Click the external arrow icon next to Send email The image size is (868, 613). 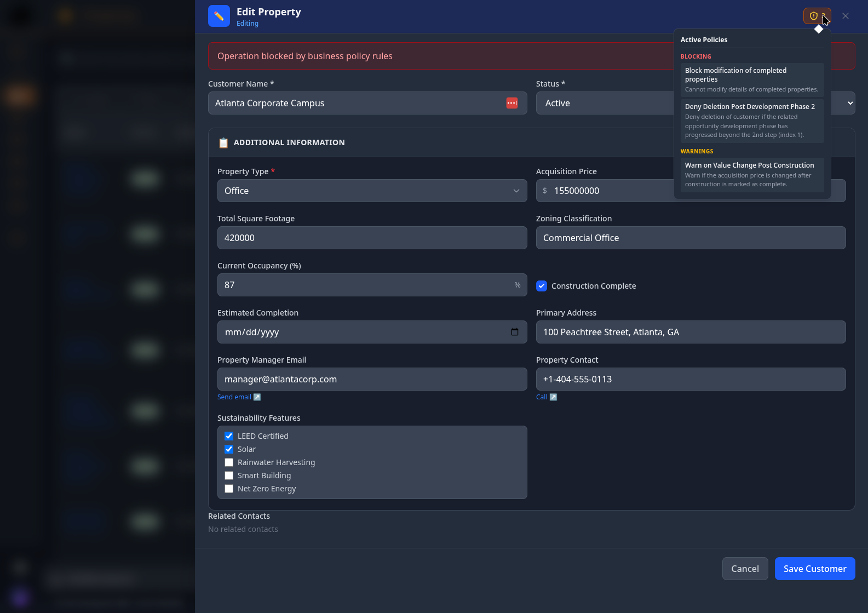click(257, 397)
